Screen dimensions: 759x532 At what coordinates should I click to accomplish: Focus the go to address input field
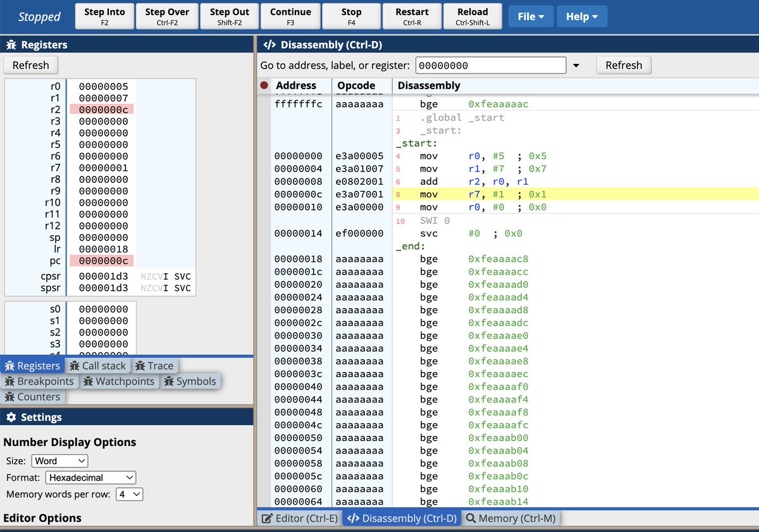tap(490, 65)
